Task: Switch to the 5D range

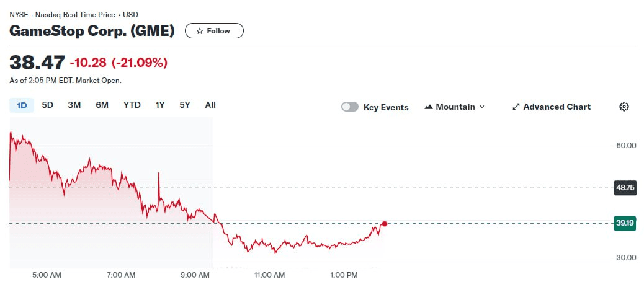Action: point(48,105)
